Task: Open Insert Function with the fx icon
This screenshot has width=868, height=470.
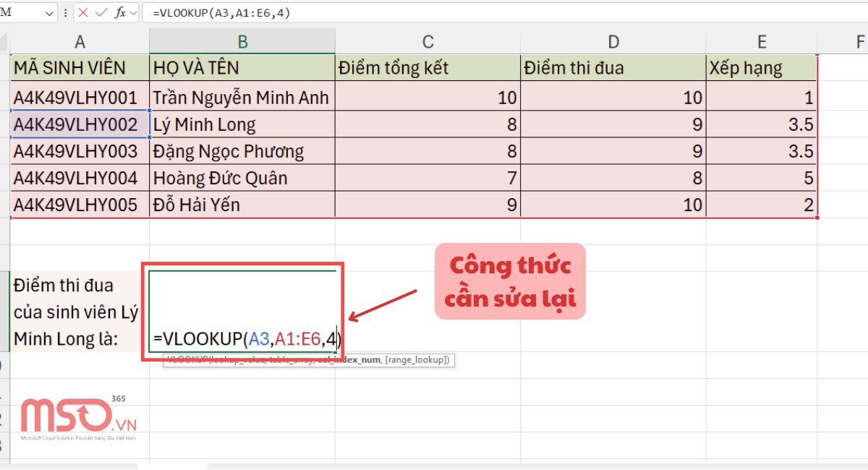Action: point(120,12)
